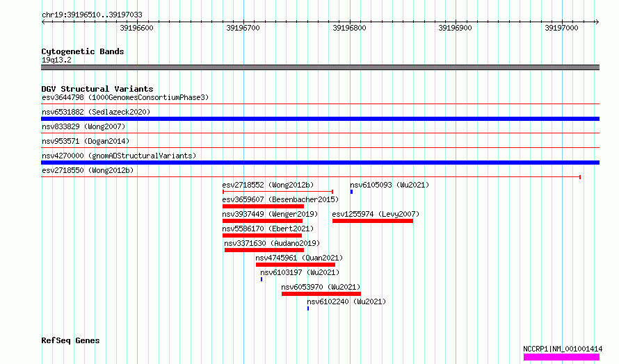This screenshot has height=364, width=619.
Task: Select the esv2718552 thin red interval line
Action: [278, 192]
